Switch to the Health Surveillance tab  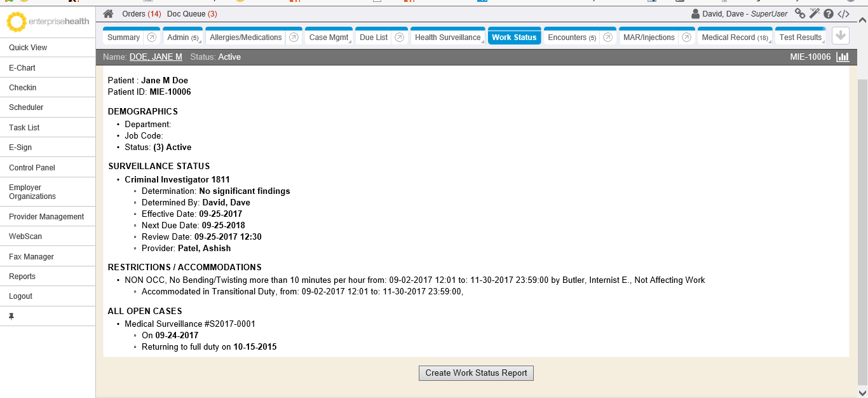(447, 38)
